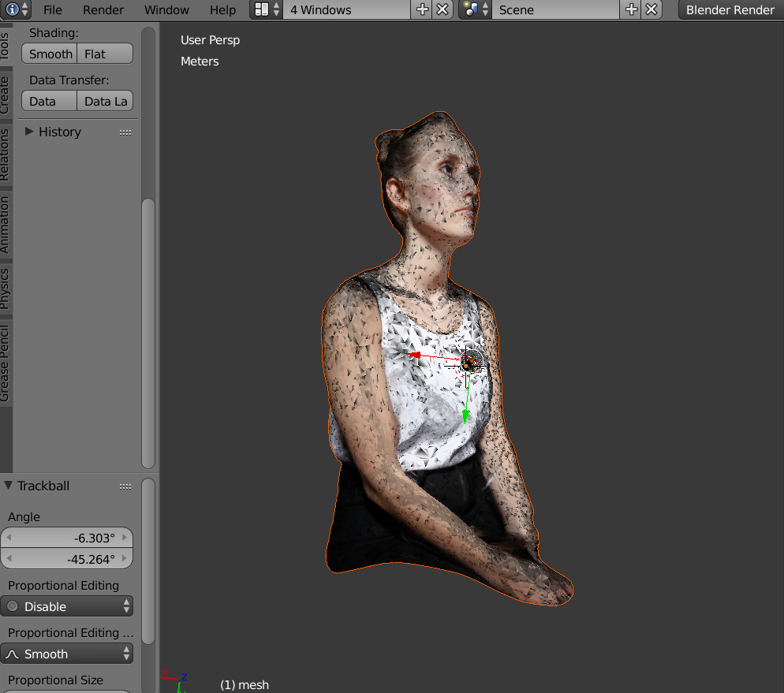Collapse the Trackball panel
784x693 pixels.
pyautogui.click(x=9, y=486)
